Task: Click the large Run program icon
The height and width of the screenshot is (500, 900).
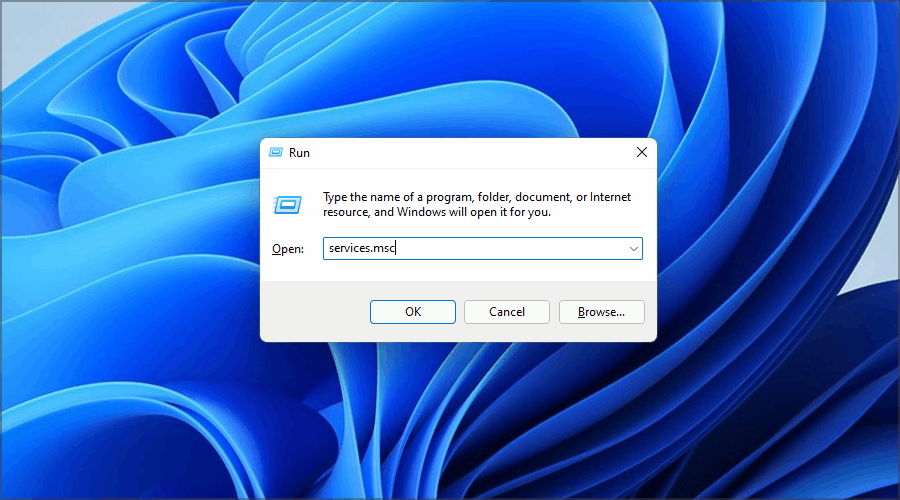Action: [288, 204]
